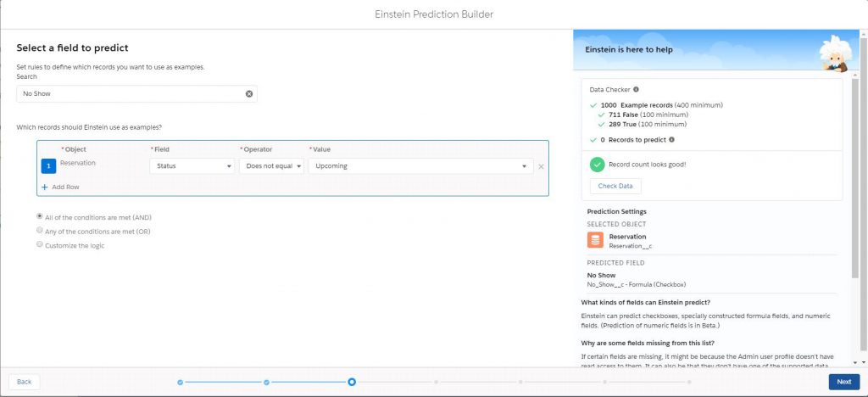Clear the No Show search field

pos(249,94)
